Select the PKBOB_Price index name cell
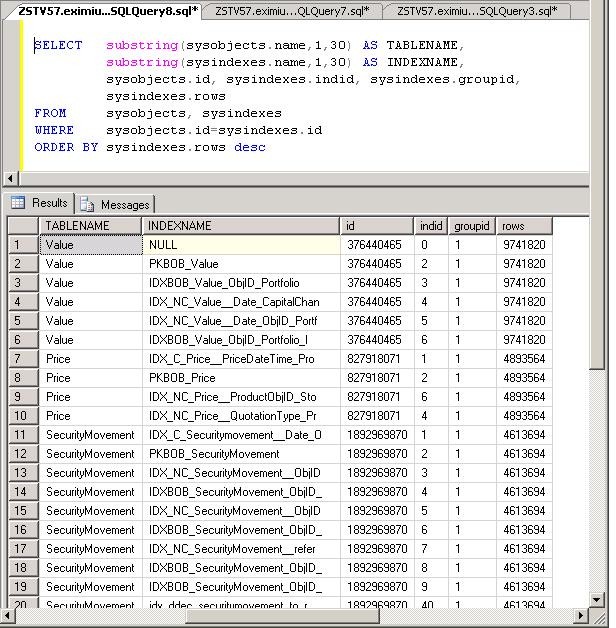The width and height of the screenshot is (616, 628). [x=240, y=378]
